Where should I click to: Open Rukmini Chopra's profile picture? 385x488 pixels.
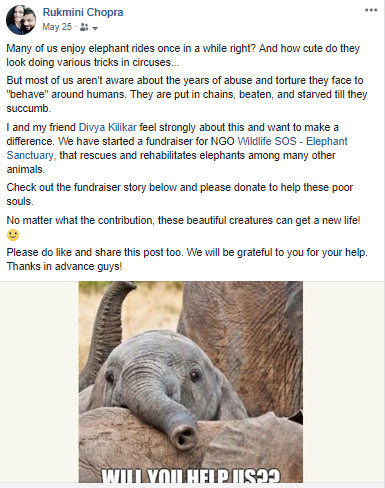point(21,20)
